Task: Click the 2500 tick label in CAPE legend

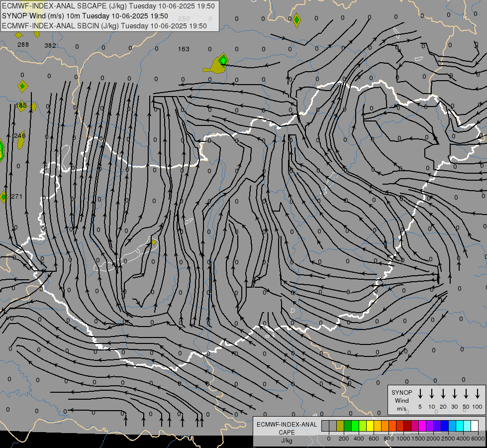Action: pos(448,439)
